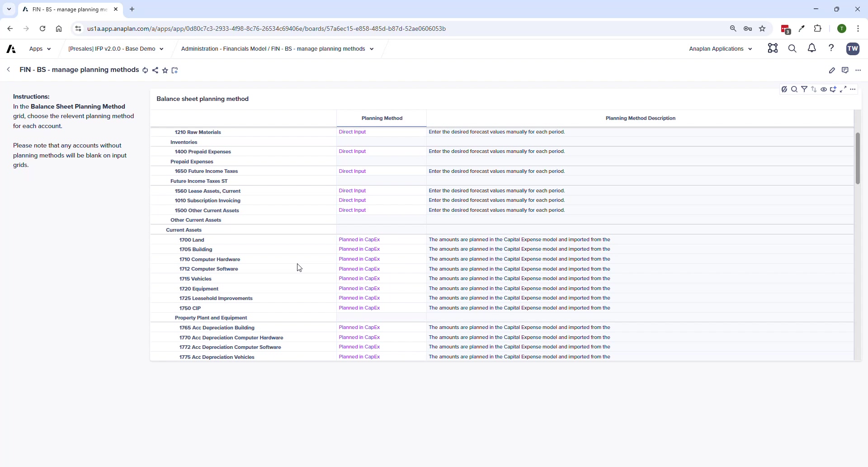Star the page as a favorite
Screen dimensions: 868x467
[165, 70]
